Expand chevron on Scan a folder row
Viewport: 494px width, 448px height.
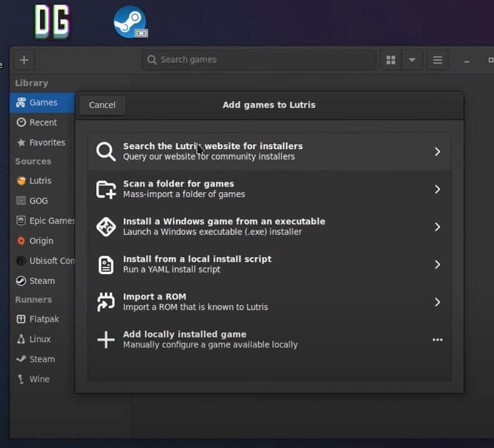pyautogui.click(x=437, y=189)
